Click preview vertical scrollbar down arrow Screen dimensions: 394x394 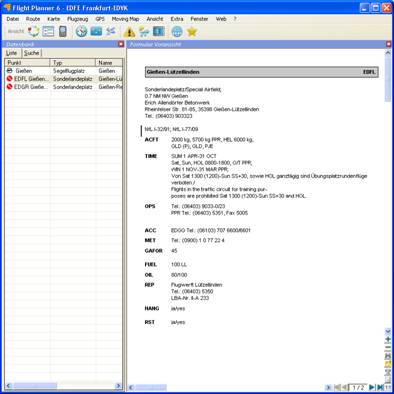click(388, 331)
